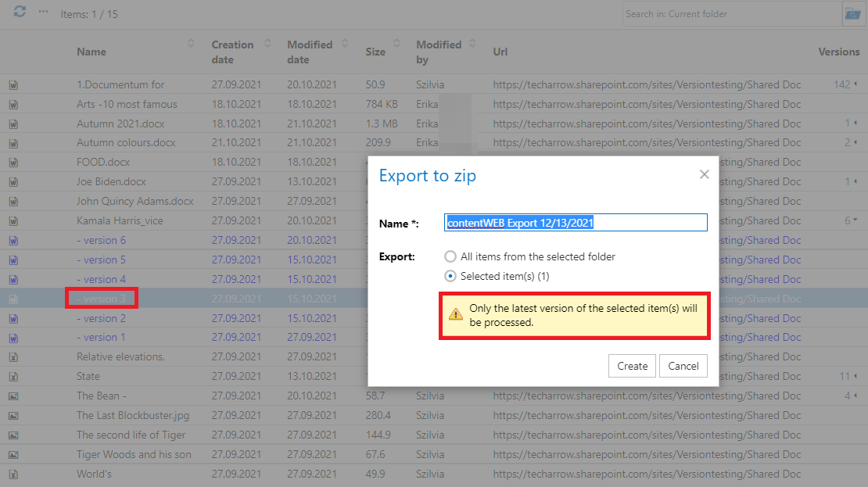Expand the 142 versions of 1.Documentum
The width and height of the screenshot is (868, 487).
tap(845, 84)
